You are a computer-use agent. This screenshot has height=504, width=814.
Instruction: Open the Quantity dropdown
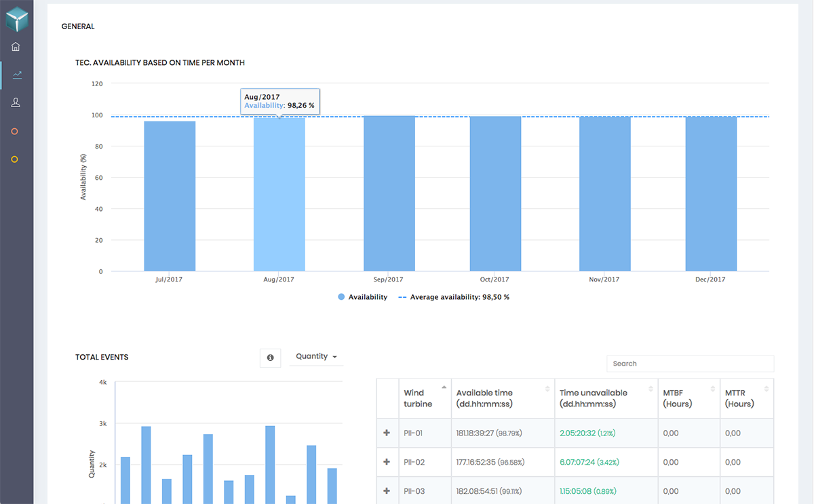316,357
